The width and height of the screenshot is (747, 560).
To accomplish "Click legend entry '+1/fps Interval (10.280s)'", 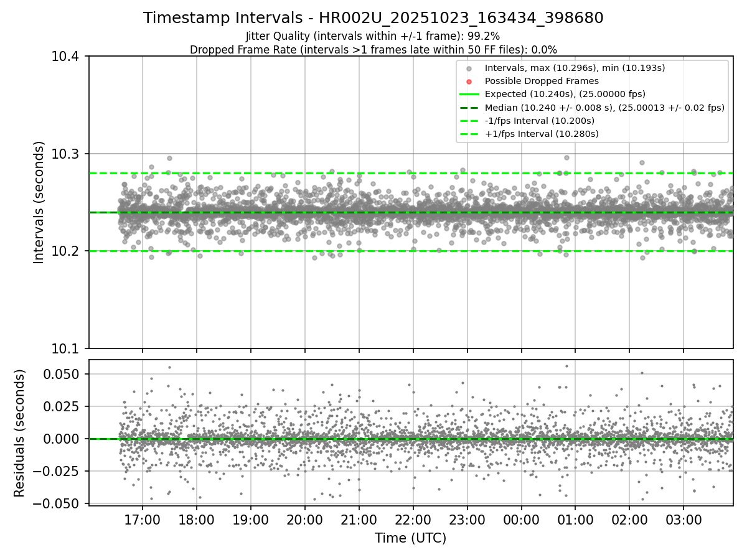I will tap(542, 134).
